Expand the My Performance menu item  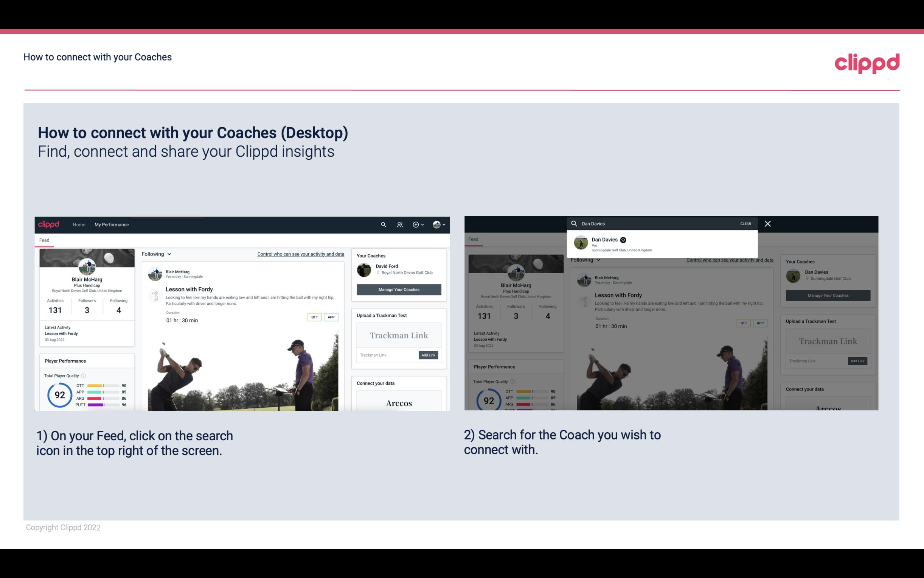pos(112,224)
